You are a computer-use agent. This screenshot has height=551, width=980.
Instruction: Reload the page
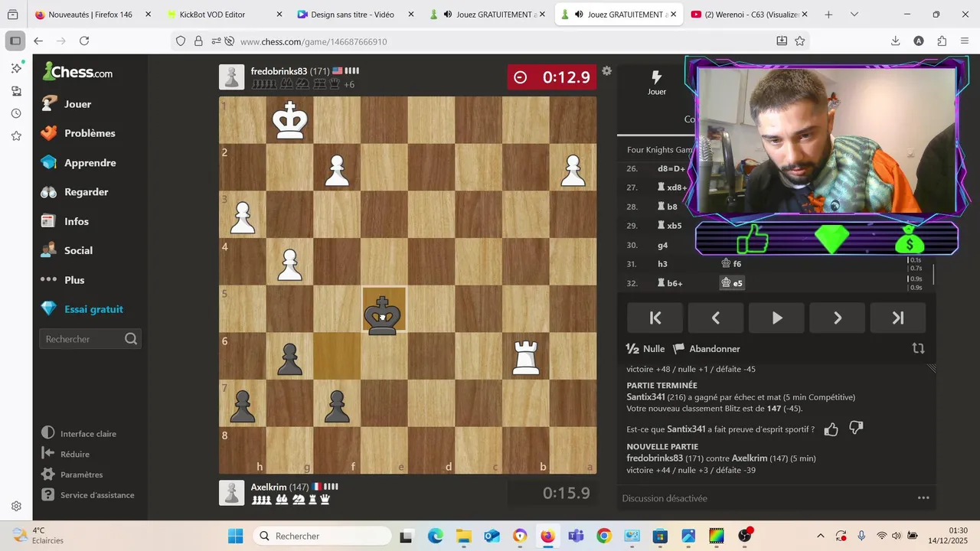pos(84,41)
